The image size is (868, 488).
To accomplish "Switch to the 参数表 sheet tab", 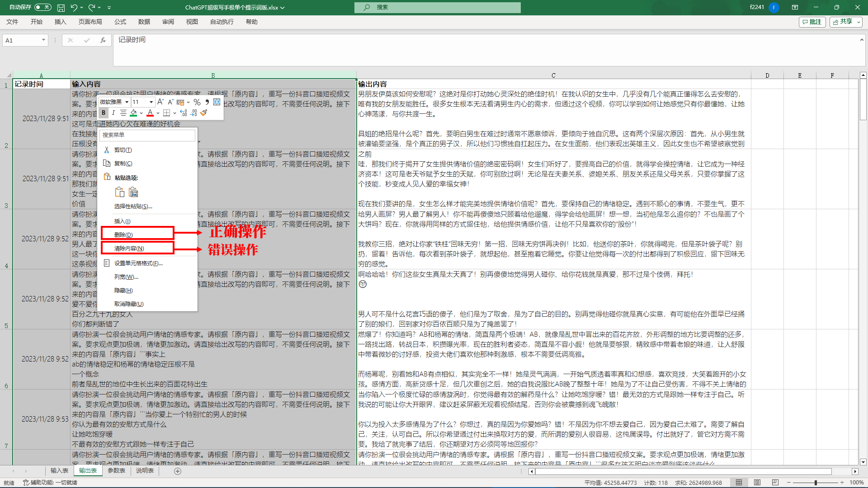I will pos(116,471).
